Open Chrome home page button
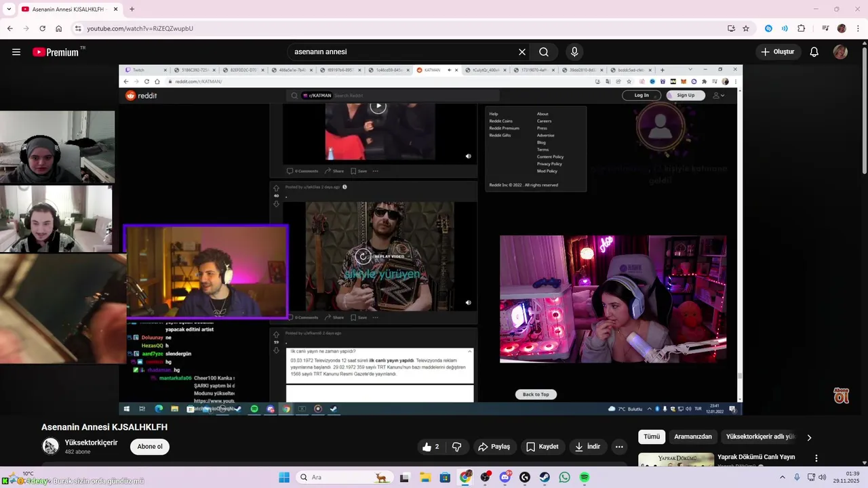868x488 pixels. coord(58,28)
